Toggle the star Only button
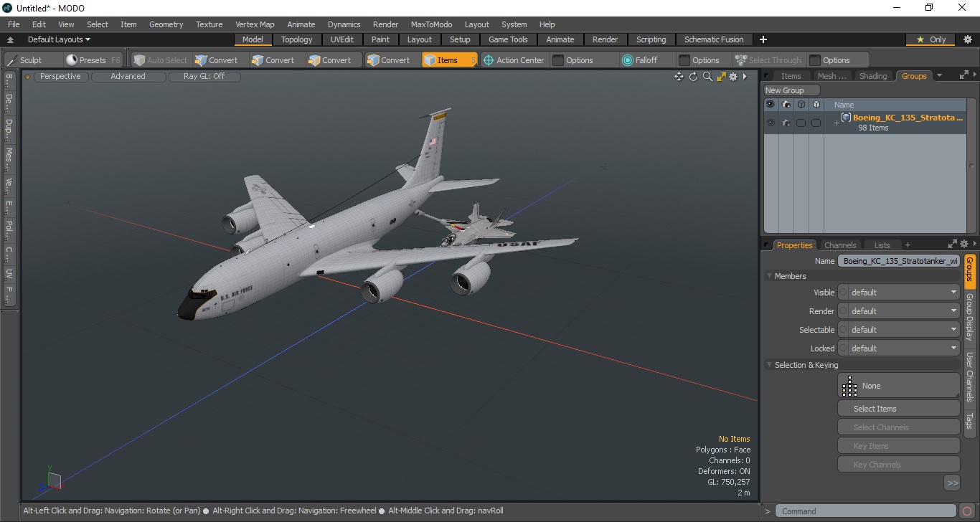This screenshot has height=522, width=980. tap(931, 39)
